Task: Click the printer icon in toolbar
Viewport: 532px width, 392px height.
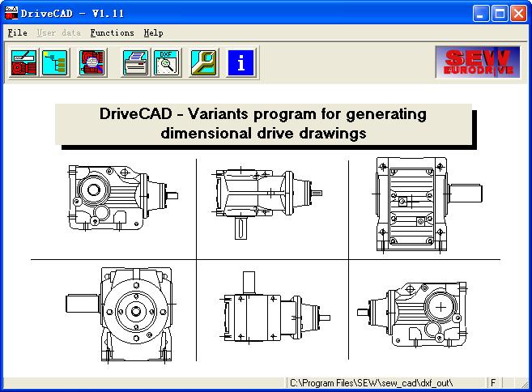Action: [x=135, y=63]
